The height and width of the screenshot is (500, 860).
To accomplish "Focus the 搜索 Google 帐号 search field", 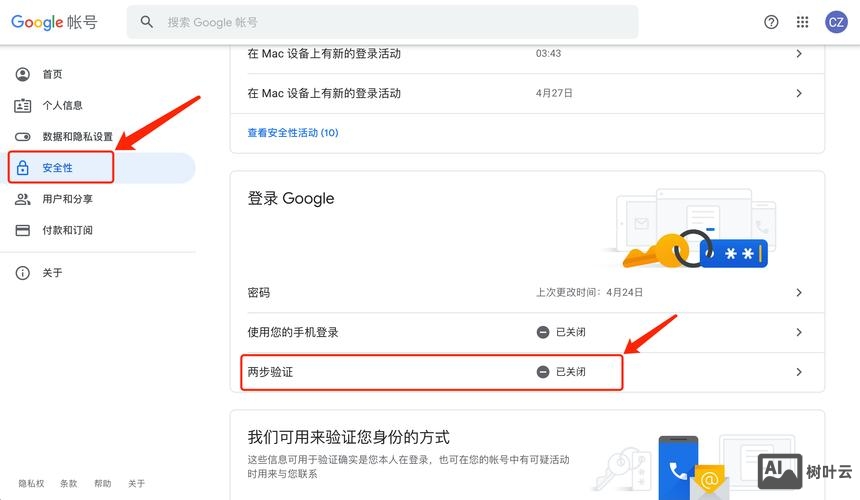I will (x=382, y=22).
